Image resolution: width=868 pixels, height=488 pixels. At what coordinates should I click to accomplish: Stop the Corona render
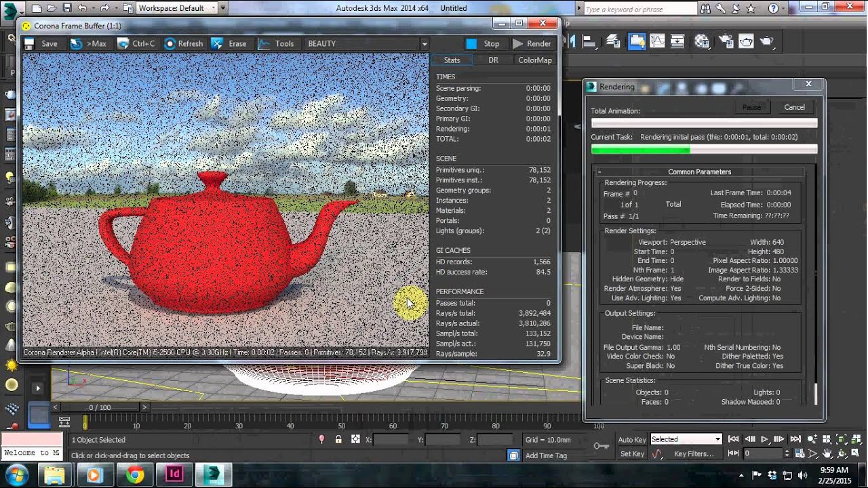[x=483, y=43]
